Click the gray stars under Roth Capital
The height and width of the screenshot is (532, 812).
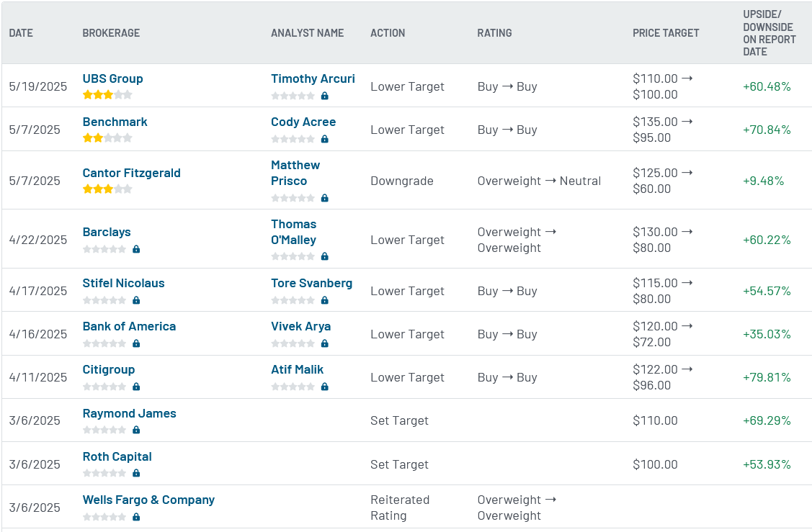pos(104,473)
